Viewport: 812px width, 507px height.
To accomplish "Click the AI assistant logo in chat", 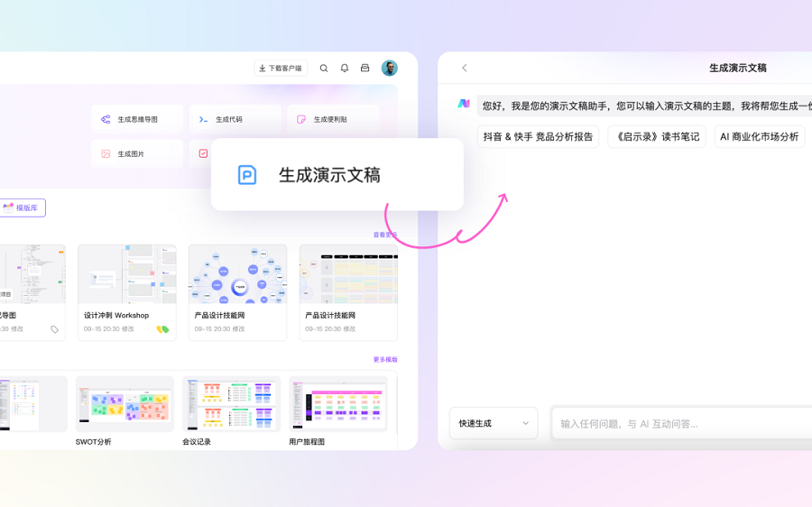I will click(x=463, y=105).
